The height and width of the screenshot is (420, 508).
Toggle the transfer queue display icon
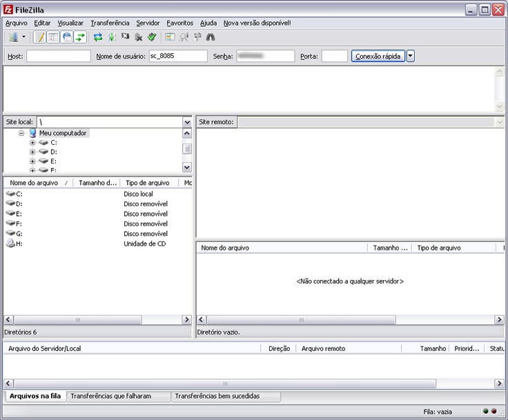pos(80,37)
